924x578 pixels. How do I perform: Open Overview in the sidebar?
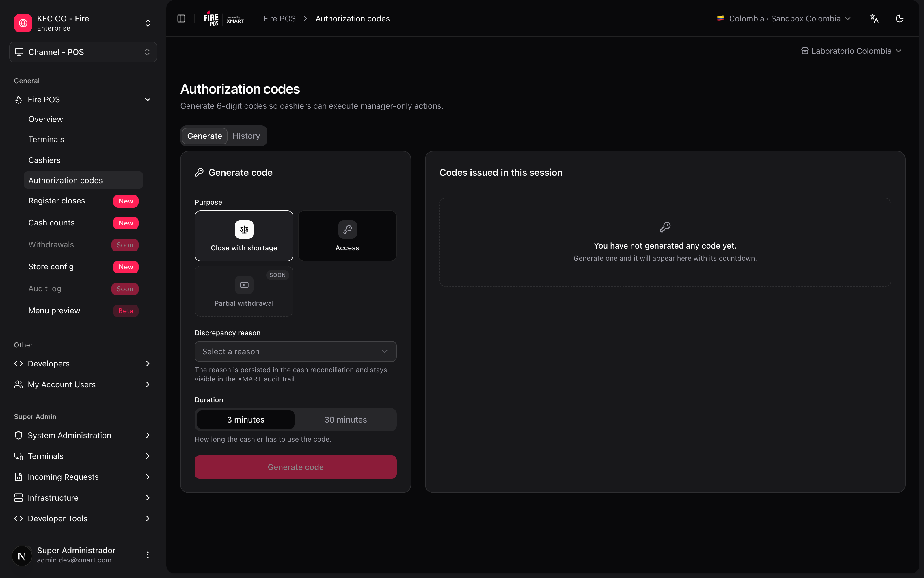[83, 119]
